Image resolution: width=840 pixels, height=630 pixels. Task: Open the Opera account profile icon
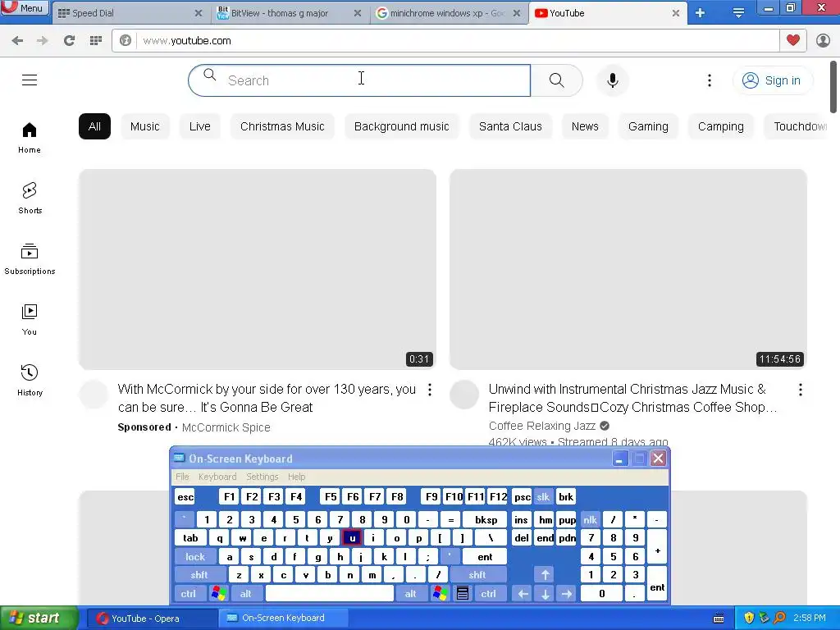824,40
